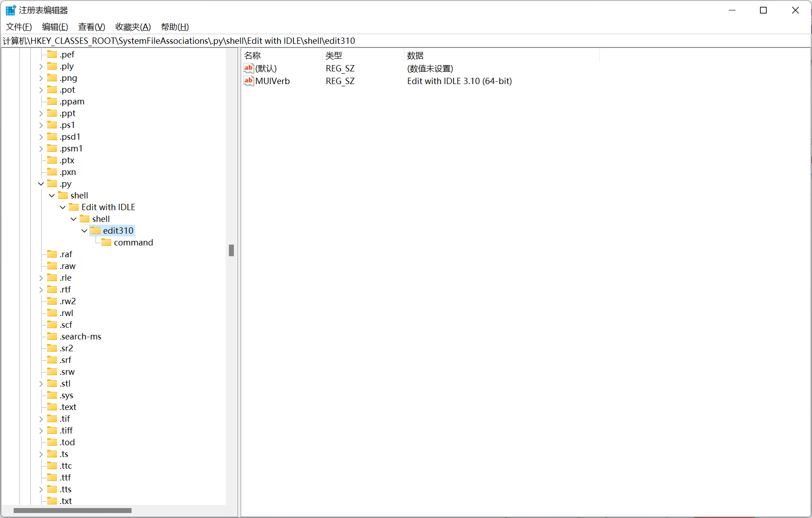
Task: Click the ab icon beside (默认) value
Action: 248,68
